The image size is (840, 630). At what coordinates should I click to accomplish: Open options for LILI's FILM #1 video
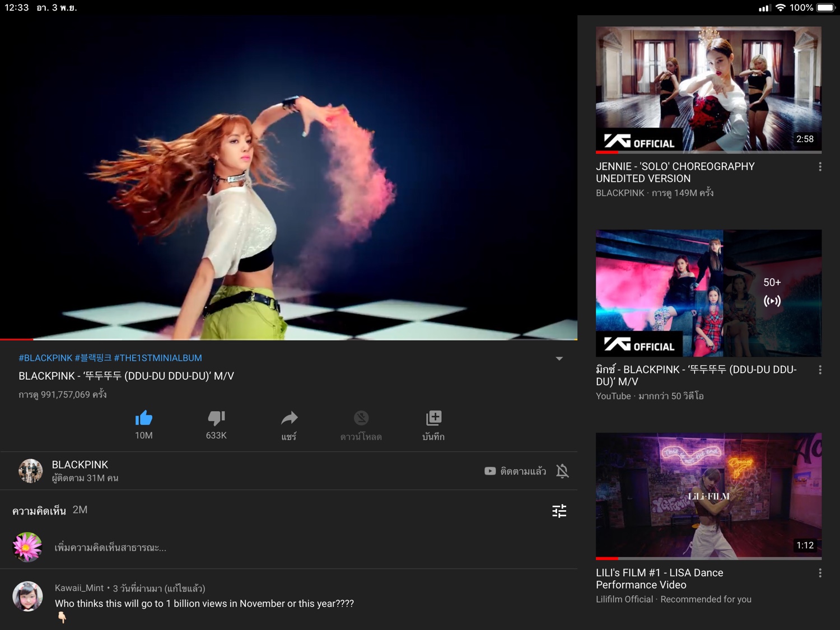pyautogui.click(x=820, y=573)
